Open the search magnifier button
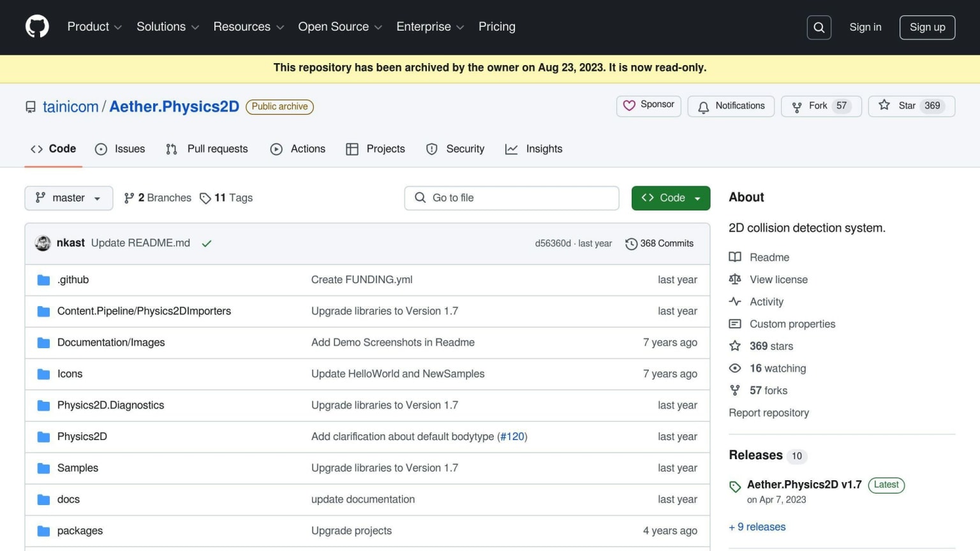Viewport: 980px width, 551px height. (x=819, y=27)
